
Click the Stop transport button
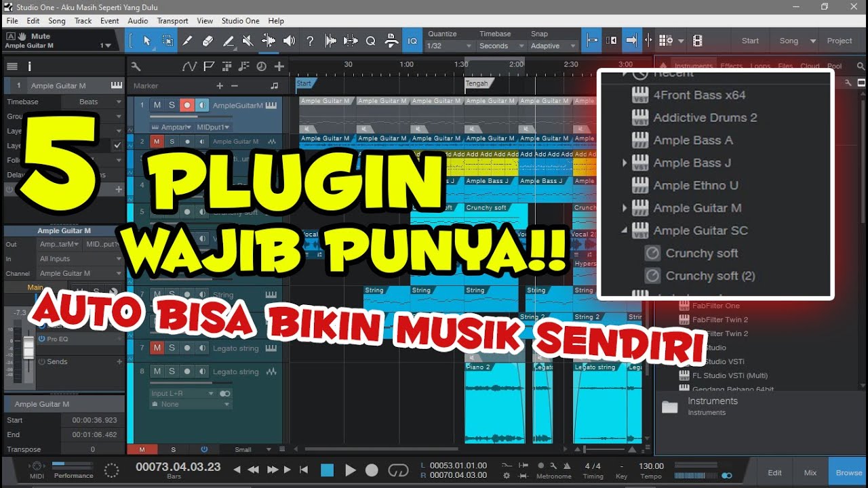(x=328, y=470)
